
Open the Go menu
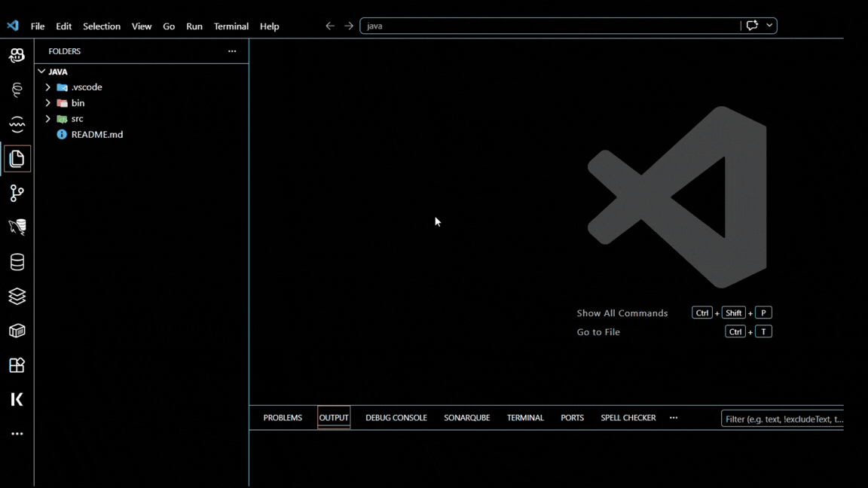(169, 26)
